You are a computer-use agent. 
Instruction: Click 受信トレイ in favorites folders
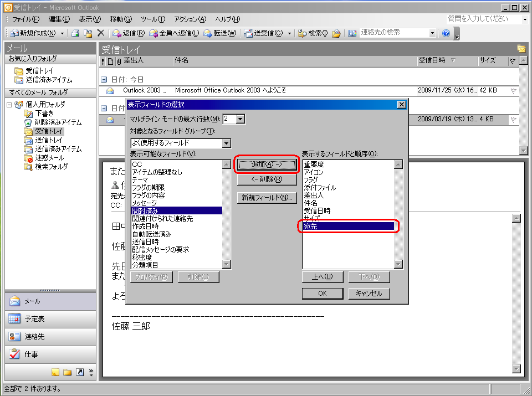point(39,70)
